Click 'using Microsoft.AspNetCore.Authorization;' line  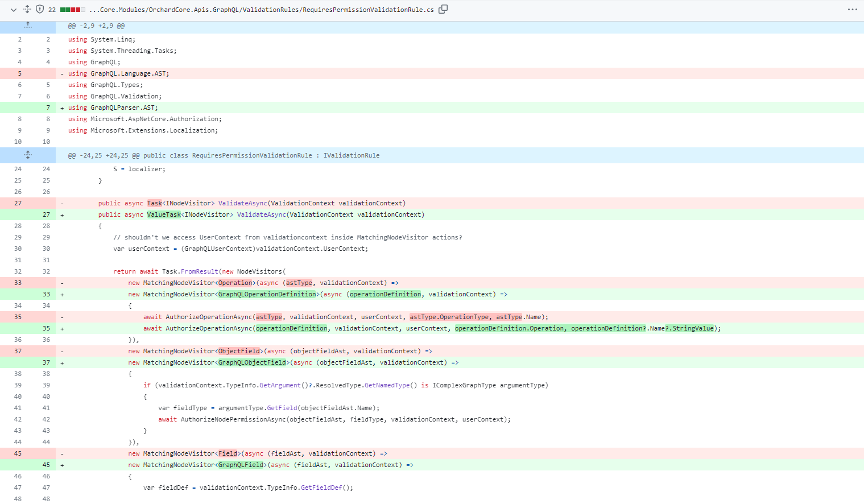[145, 119]
